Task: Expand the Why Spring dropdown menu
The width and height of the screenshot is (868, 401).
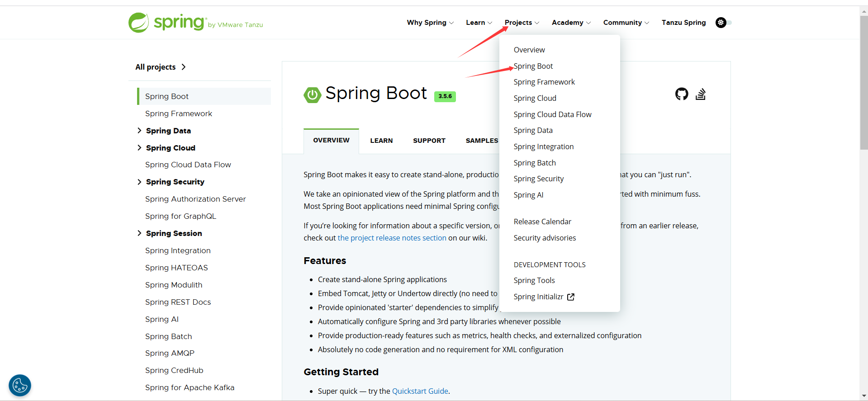Action: pyautogui.click(x=430, y=23)
